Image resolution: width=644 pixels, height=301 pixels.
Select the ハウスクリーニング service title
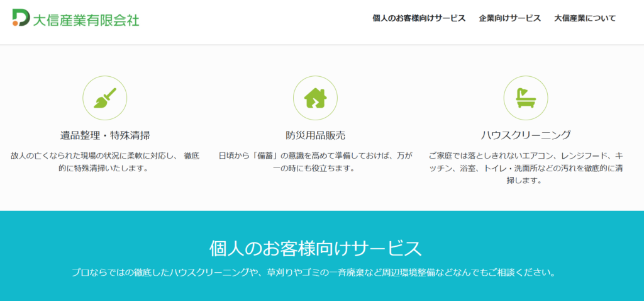pos(525,135)
